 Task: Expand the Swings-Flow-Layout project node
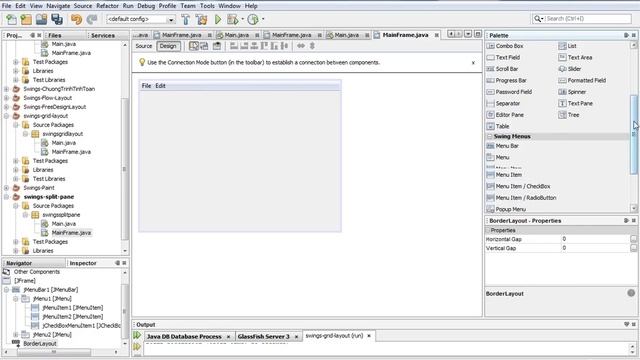(7, 98)
